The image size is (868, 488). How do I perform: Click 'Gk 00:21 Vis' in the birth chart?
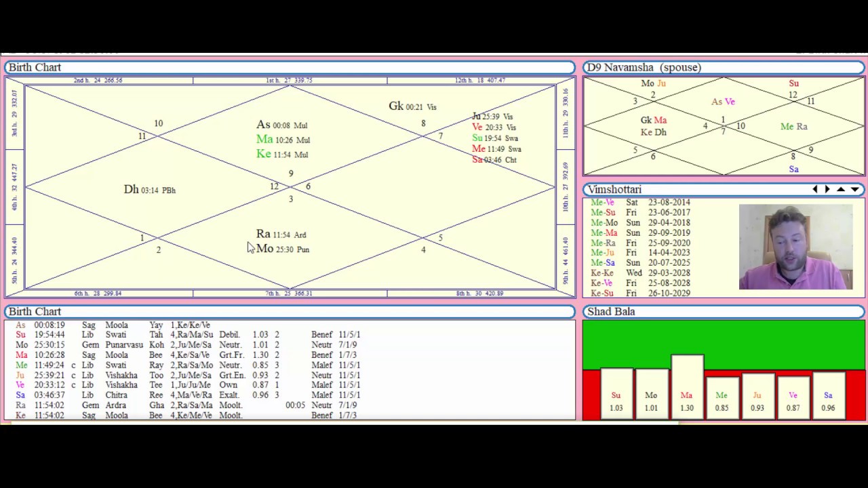coord(413,106)
